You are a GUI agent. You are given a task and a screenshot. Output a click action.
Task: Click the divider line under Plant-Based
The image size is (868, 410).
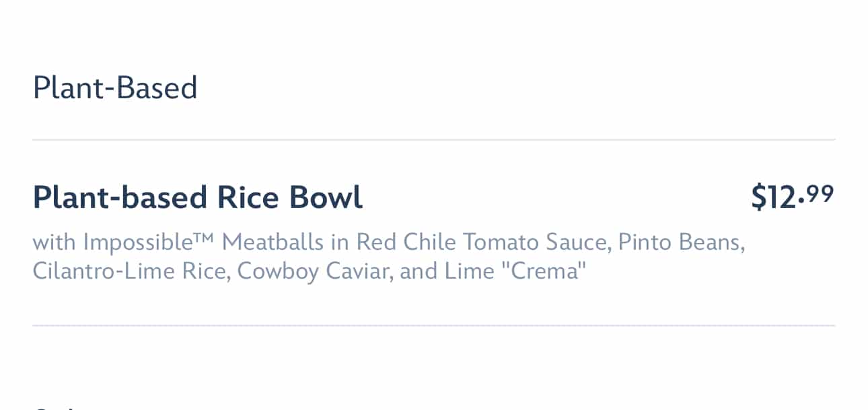434,140
